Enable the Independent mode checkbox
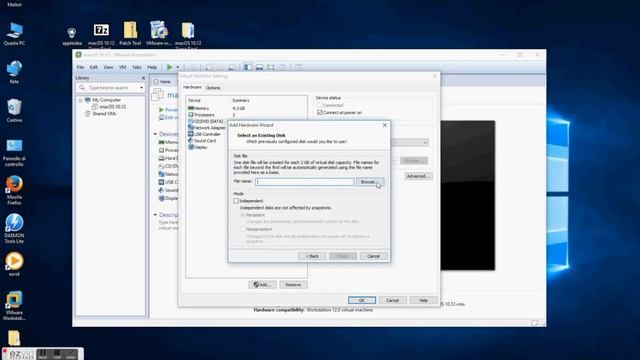This screenshot has height=360, width=640. [x=236, y=201]
